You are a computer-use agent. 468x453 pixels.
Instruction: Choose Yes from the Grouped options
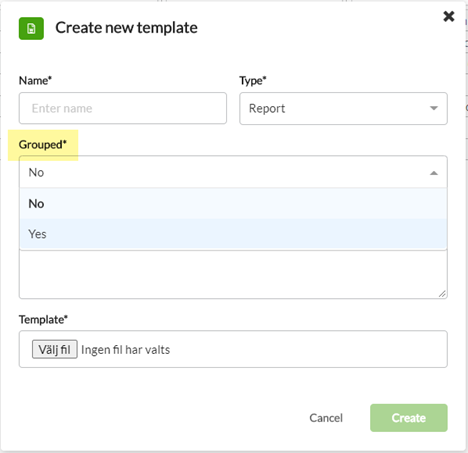pyautogui.click(x=233, y=234)
